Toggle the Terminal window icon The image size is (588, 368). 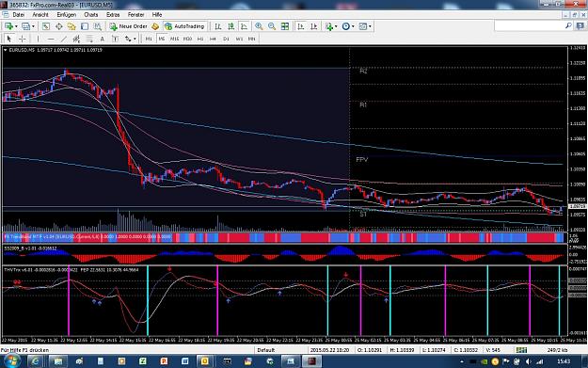coord(85,26)
